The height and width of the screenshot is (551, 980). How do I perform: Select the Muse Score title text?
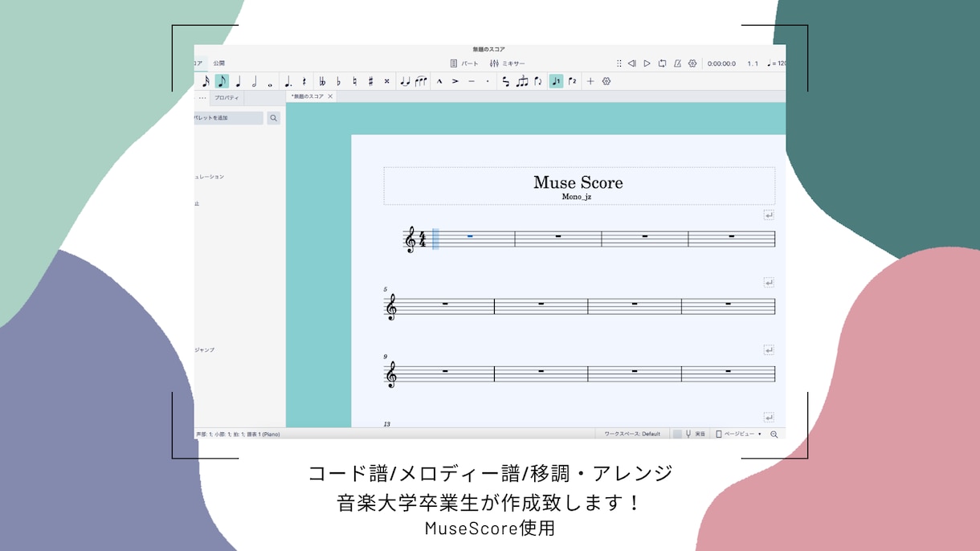pos(578,182)
